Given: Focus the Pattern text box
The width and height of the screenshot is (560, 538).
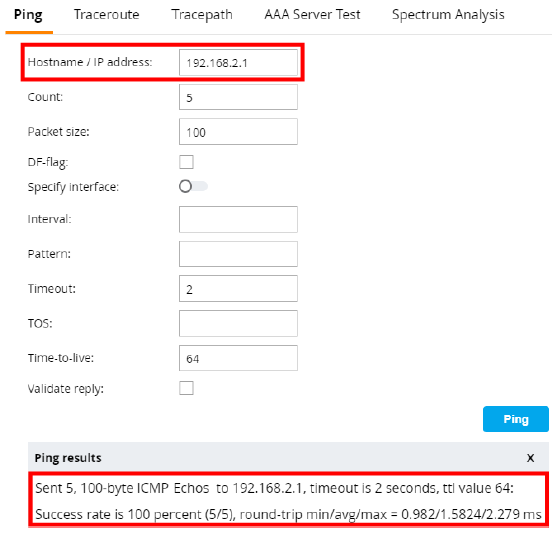Looking at the screenshot, I should pyautogui.click(x=238, y=254).
